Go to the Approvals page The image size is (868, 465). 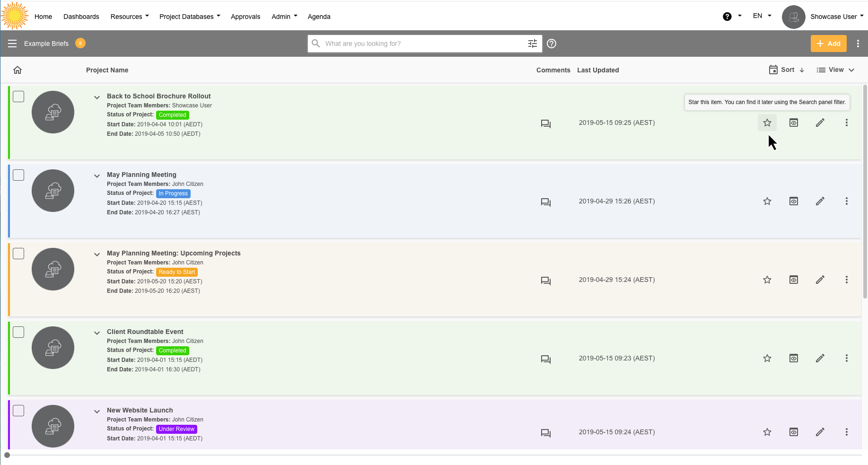point(245,17)
